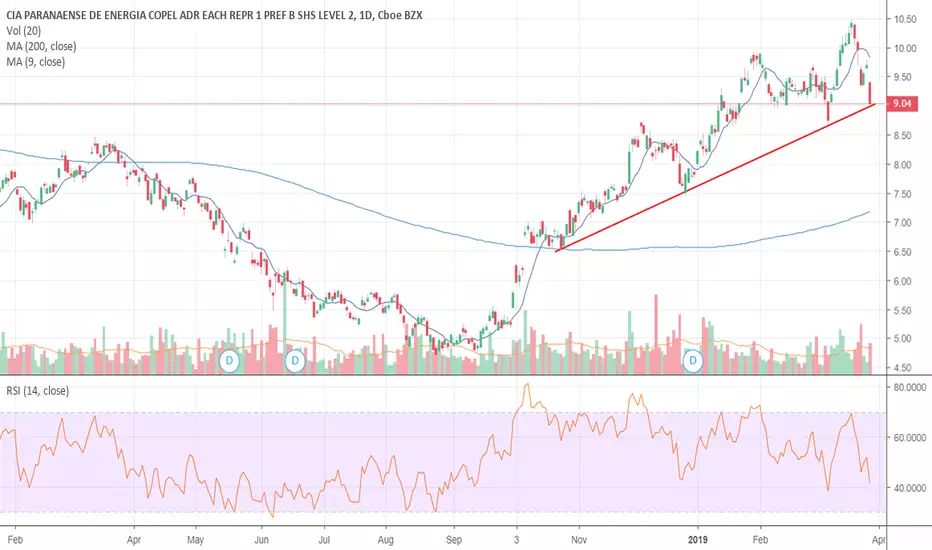Click the 8.50 price axis label

(x=905, y=136)
